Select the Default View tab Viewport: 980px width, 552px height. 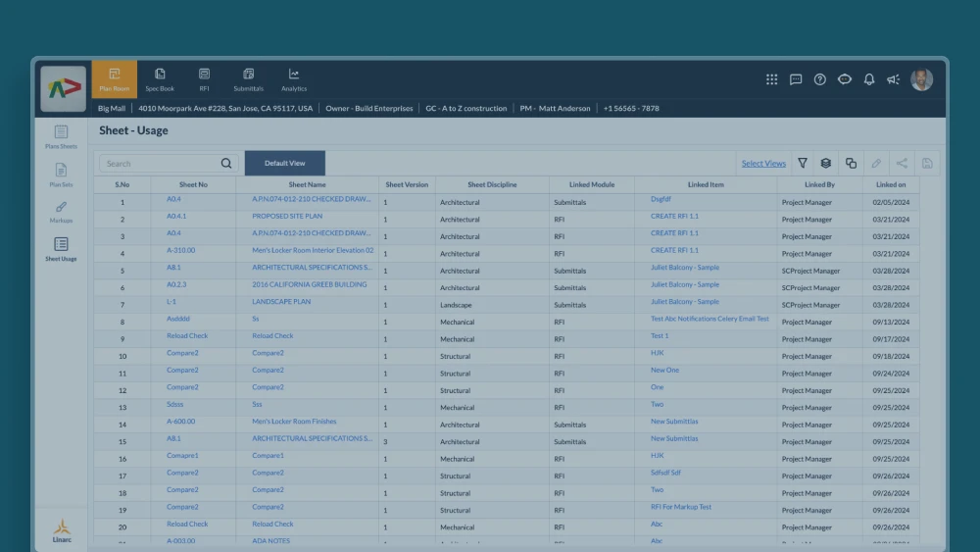tap(285, 163)
